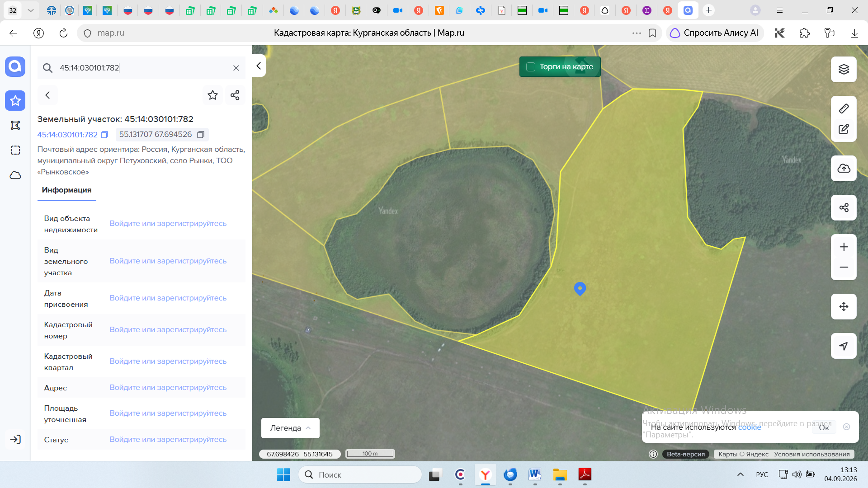Image resolution: width=868 pixels, height=488 pixels.
Task: Select area selection tool in sidebar
Action: pos(15,150)
